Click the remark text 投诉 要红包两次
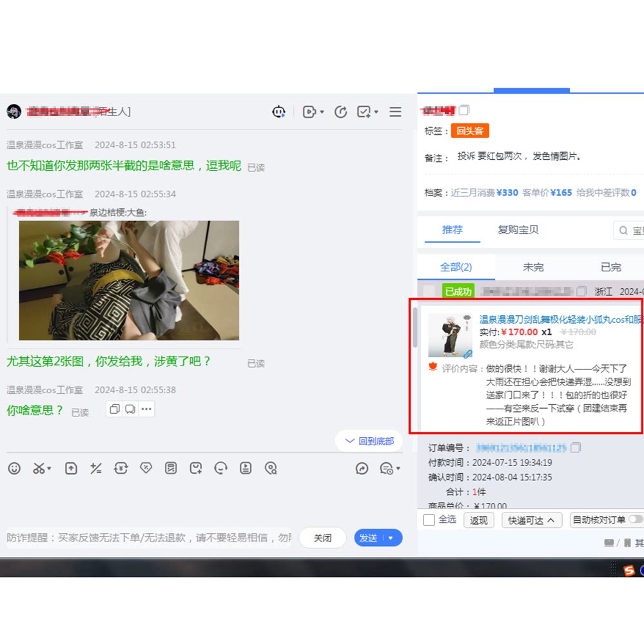 coord(519,156)
